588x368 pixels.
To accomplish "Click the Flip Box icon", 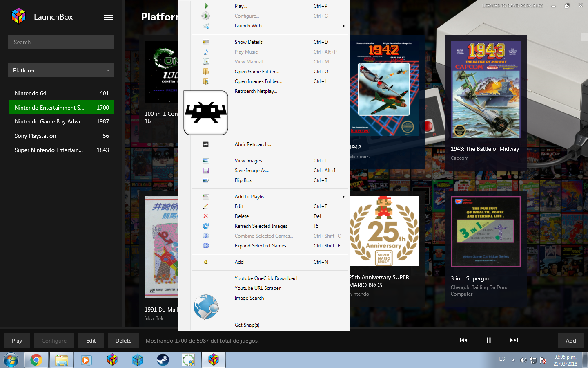I will (x=206, y=180).
